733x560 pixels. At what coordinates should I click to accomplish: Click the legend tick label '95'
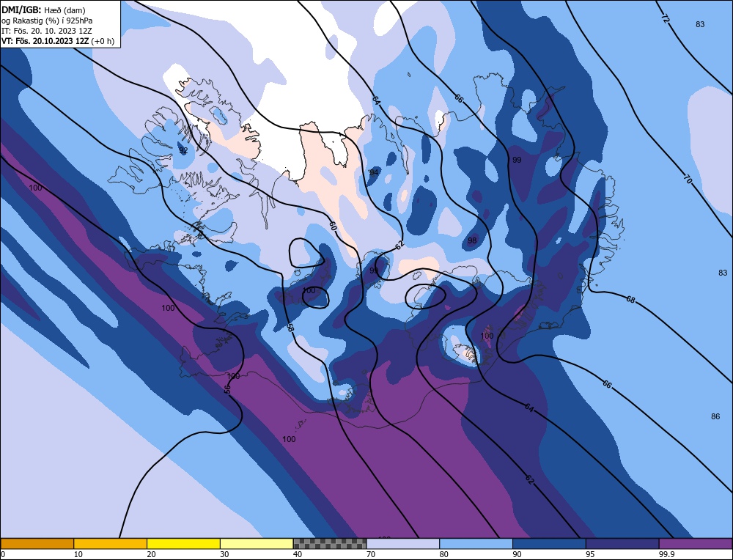(x=590, y=554)
